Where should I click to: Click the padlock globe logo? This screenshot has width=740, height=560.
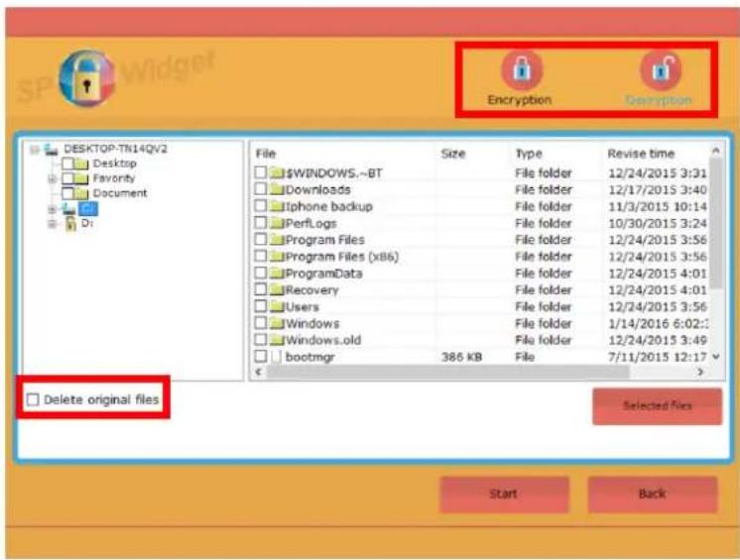click(87, 78)
